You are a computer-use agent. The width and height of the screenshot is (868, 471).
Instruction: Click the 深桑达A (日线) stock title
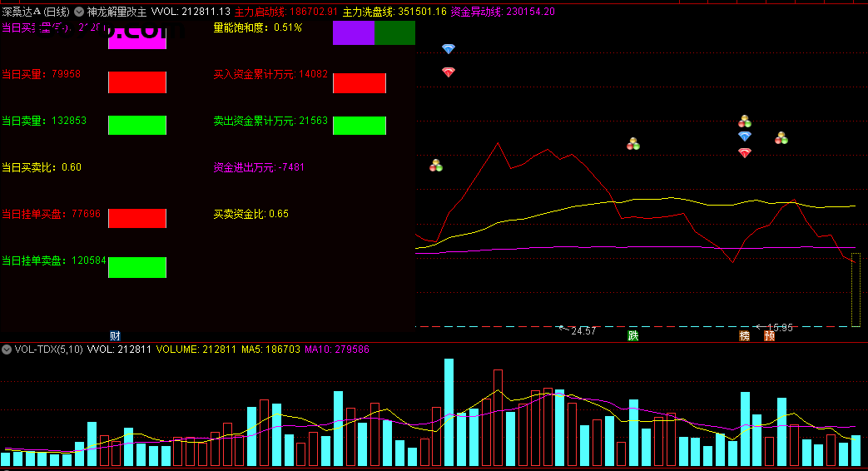click(x=36, y=12)
